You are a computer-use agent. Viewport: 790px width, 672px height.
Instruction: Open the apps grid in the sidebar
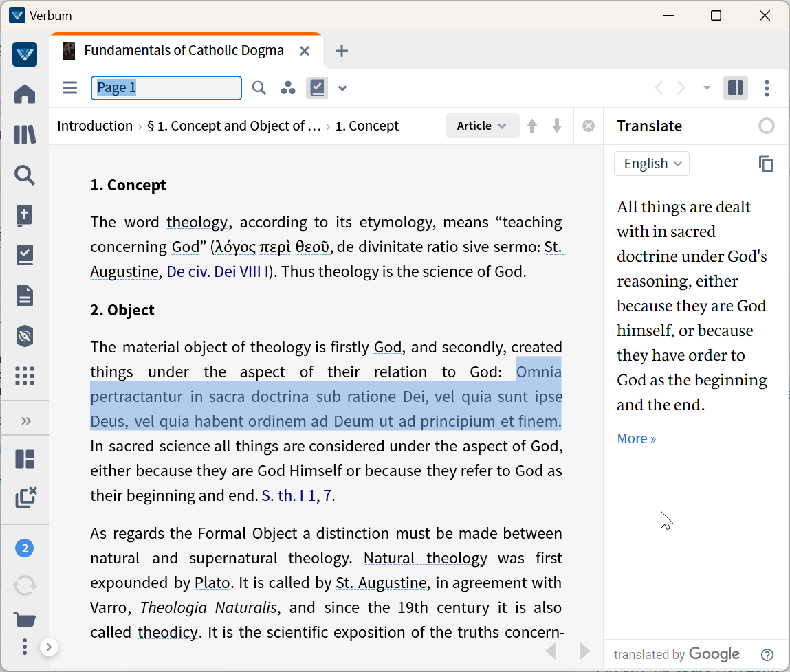point(25,376)
